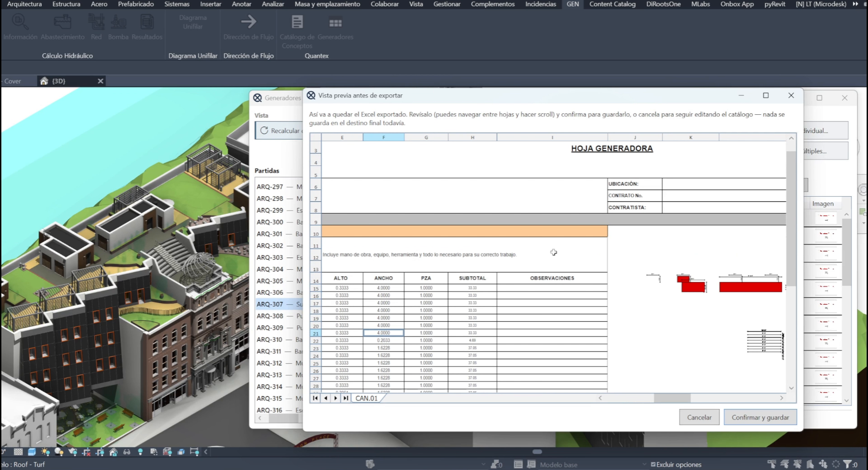The width and height of the screenshot is (868, 470).
Task: Click the OBSERVACIONES column header cell
Action: (x=552, y=278)
